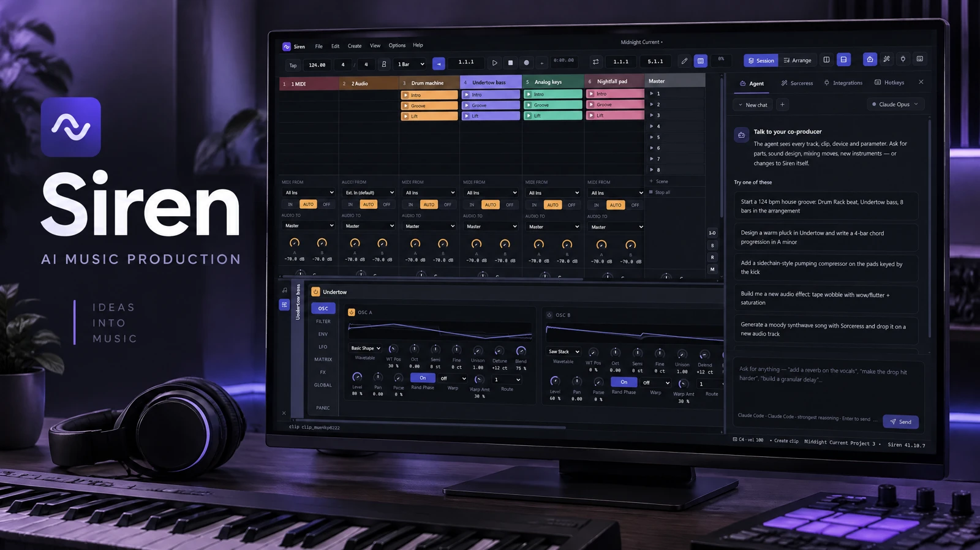Screen dimensions: 980x550
Task: Open the Claude Opus model dropdown
Action: (895, 105)
